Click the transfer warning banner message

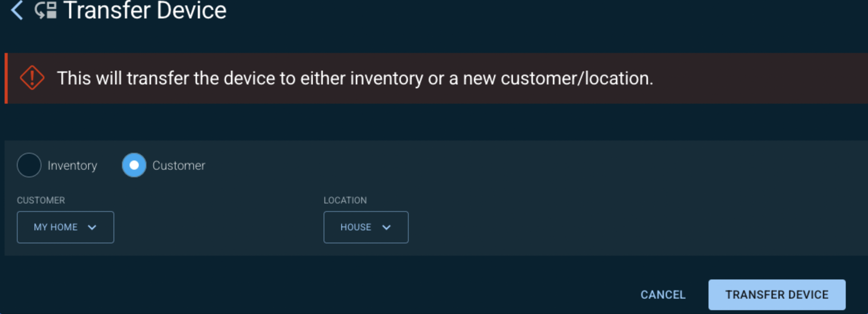pyautogui.click(x=355, y=78)
